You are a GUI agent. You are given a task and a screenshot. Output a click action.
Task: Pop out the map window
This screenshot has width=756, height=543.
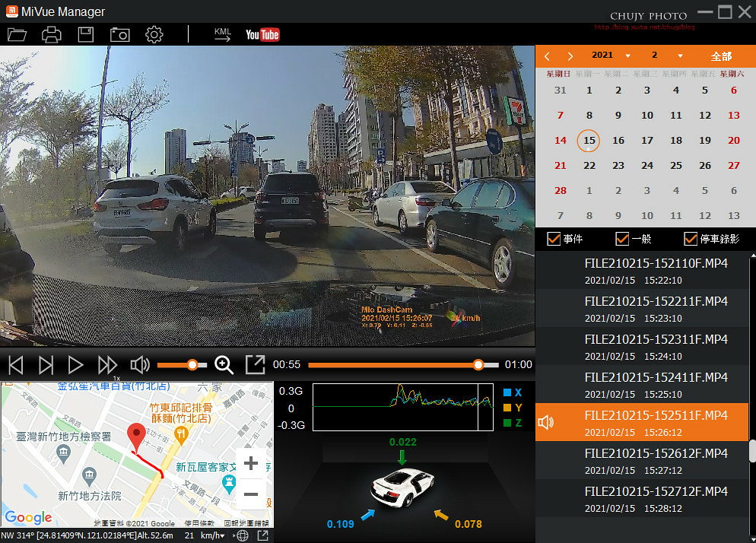[x=262, y=535]
